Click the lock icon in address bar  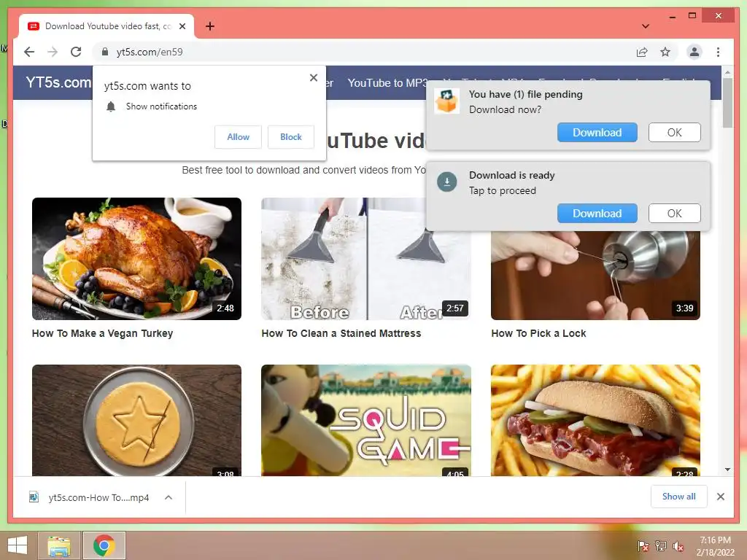(105, 52)
